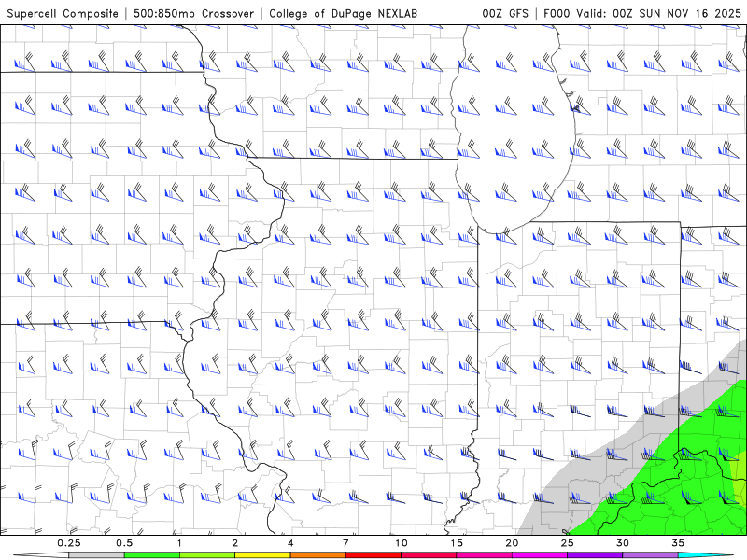
Task: Click the "College of DuPage NEXLAB" credit text
Action: pos(343,13)
